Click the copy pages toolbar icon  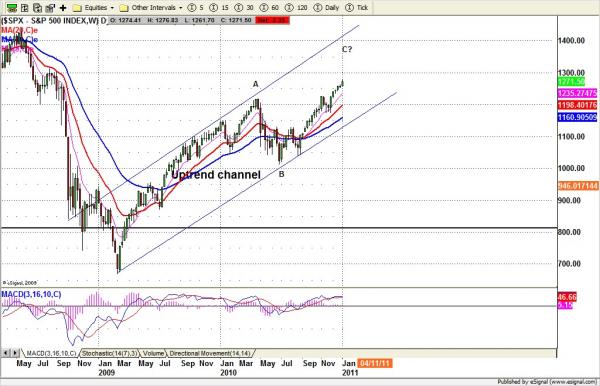point(38,8)
